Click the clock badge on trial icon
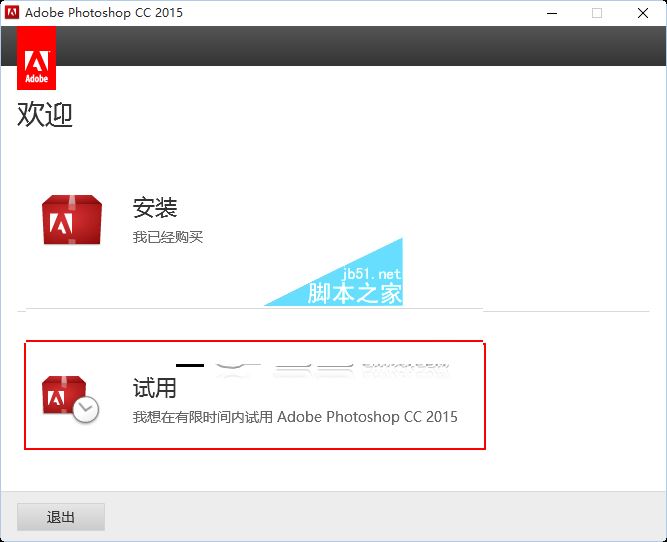The width and height of the screenshot is (667, 542). (x=86, y=408)
